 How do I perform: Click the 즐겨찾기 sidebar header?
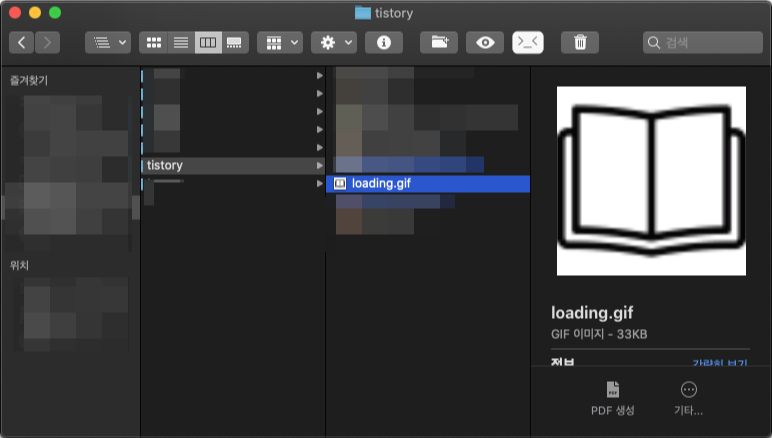pyautogui.click(x=29, y=80)
